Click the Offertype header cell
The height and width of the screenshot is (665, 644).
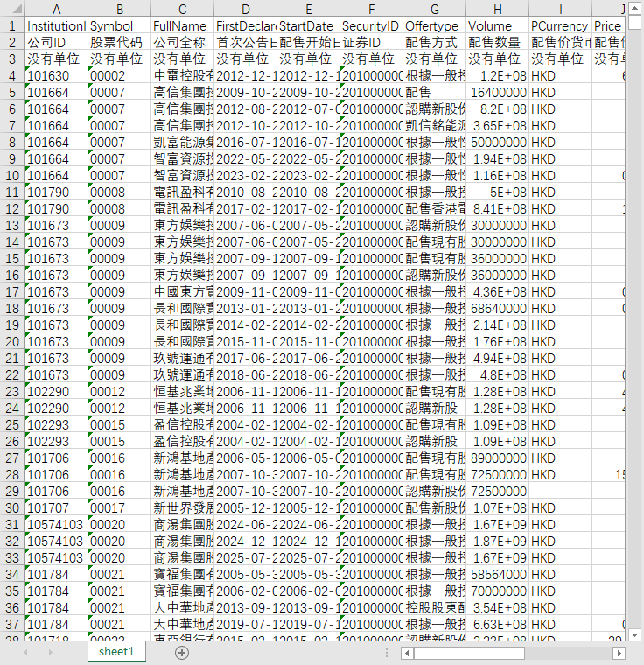pyautogui.click(x=434, y=26)
